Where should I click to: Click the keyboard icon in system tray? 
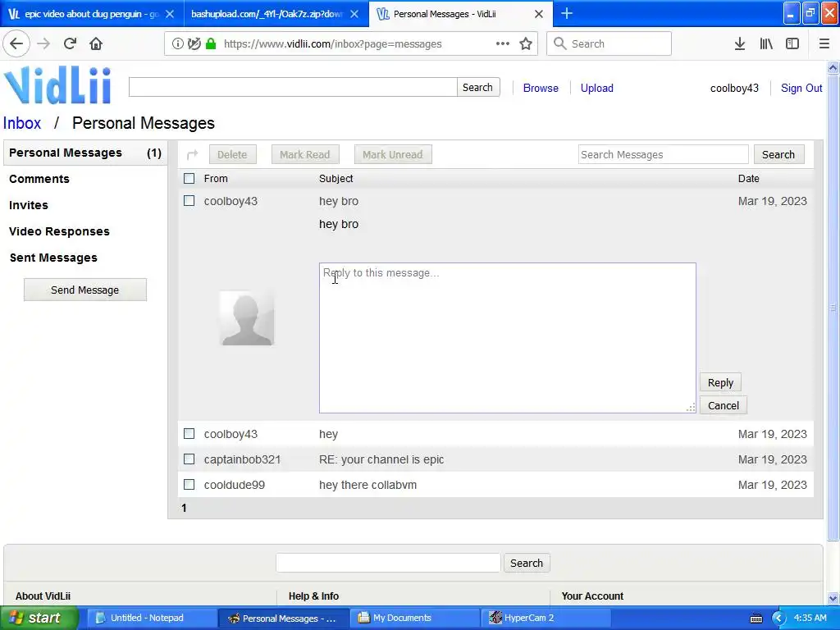(756, 619)
